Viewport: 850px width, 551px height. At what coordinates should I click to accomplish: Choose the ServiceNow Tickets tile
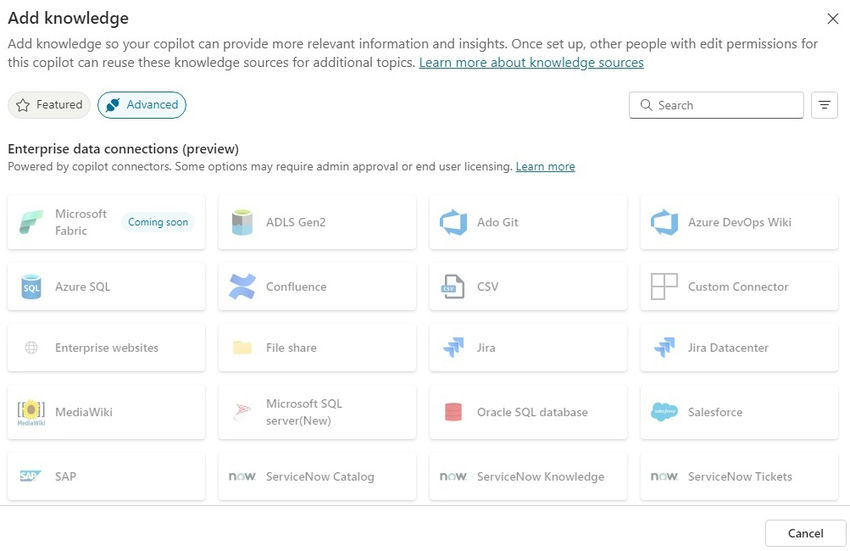point(738,477)
